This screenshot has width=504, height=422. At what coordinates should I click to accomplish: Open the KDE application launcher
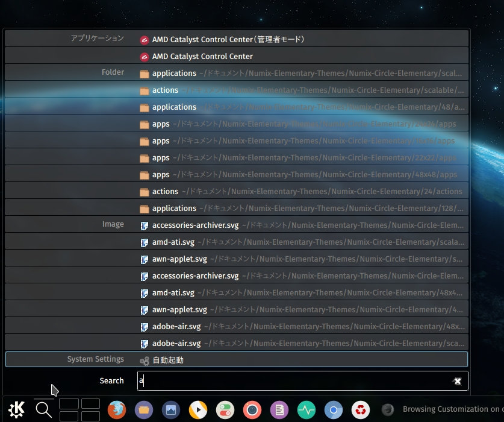pos(16,409)
